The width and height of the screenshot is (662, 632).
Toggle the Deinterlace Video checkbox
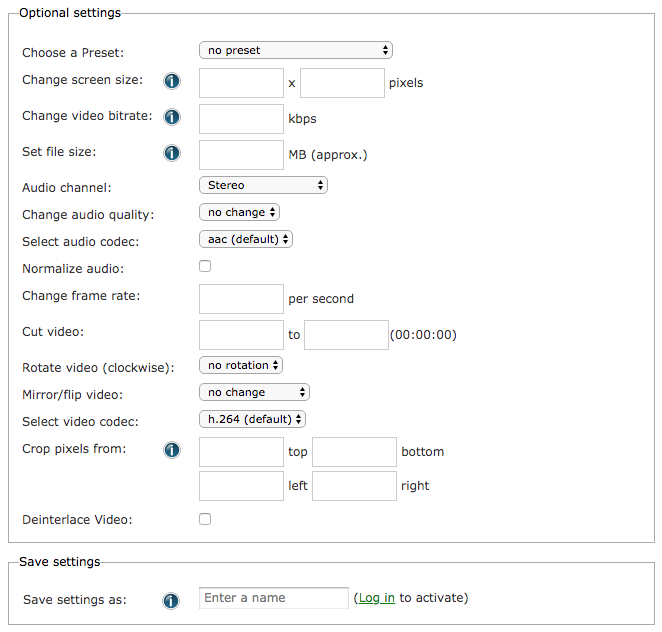(205, 519)
